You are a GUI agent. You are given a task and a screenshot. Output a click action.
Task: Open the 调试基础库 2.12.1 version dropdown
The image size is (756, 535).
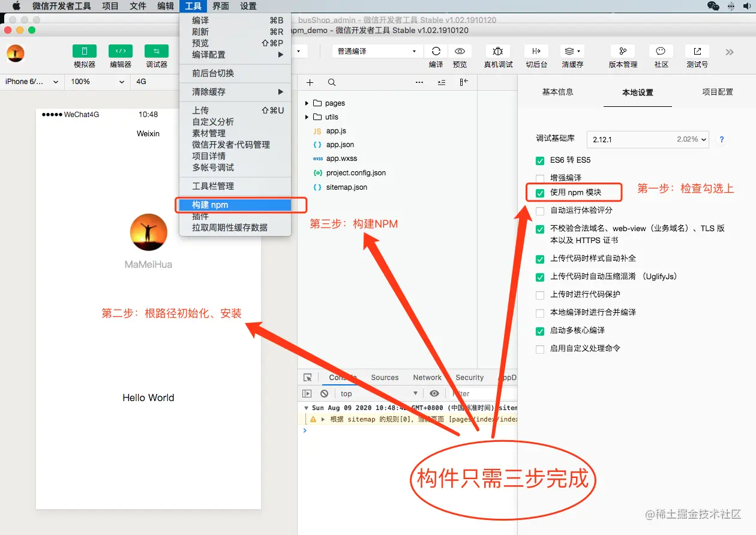point(647,139)
